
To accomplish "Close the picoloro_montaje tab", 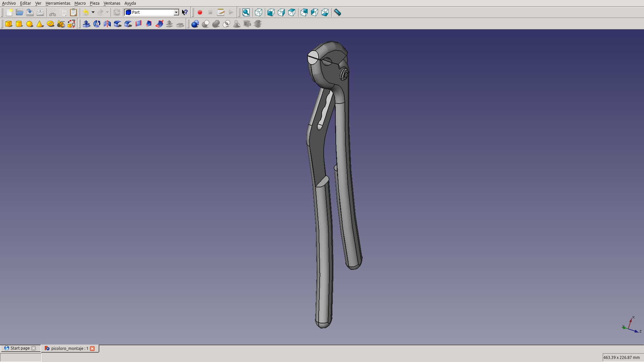I will (x=92, y=349).
